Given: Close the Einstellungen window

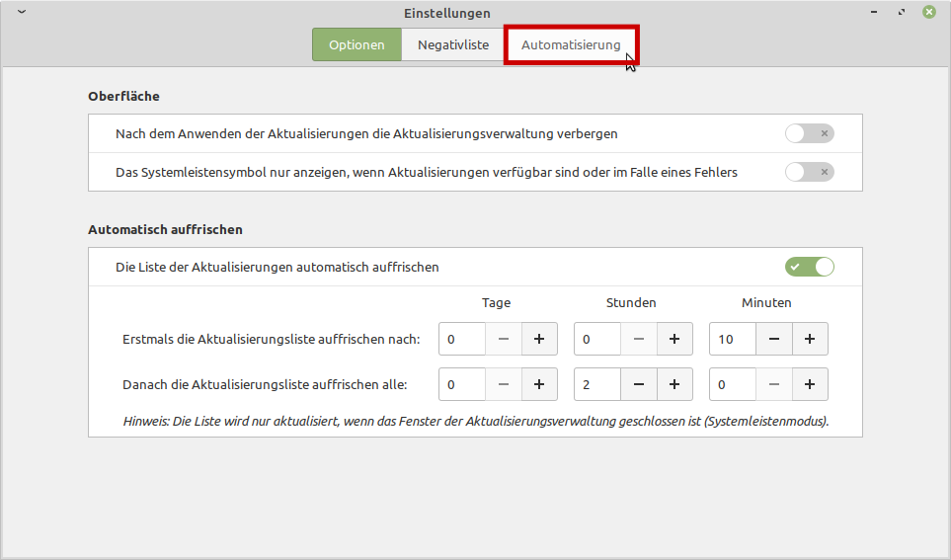Looking at the screenshot, I should 929,12.
